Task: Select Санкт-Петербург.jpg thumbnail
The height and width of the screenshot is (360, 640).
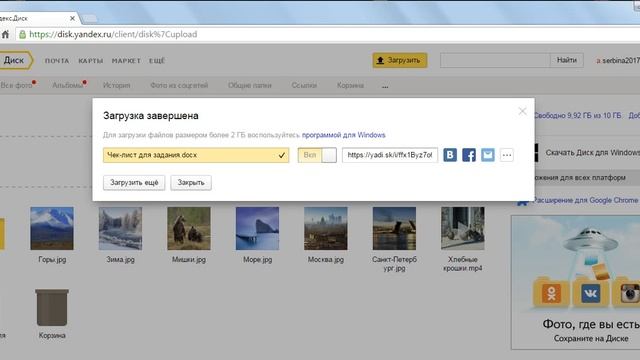Action: (394, 228)
